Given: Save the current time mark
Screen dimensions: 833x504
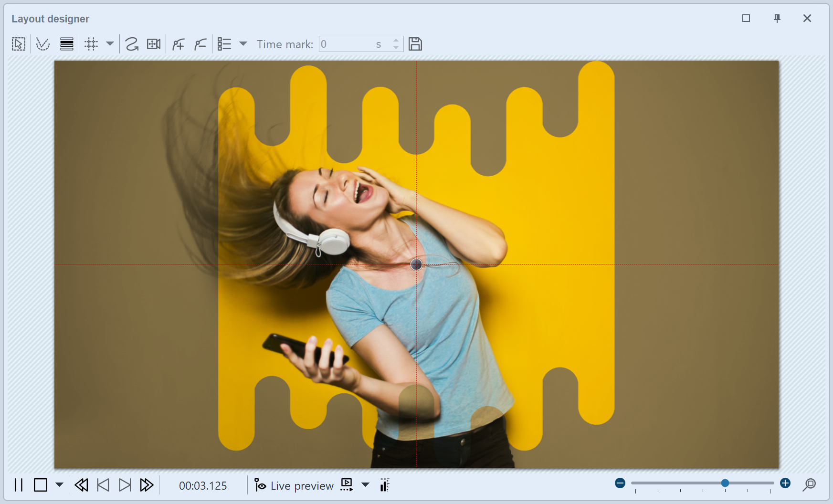Looking at the screenshot, I should coord(416,43).
